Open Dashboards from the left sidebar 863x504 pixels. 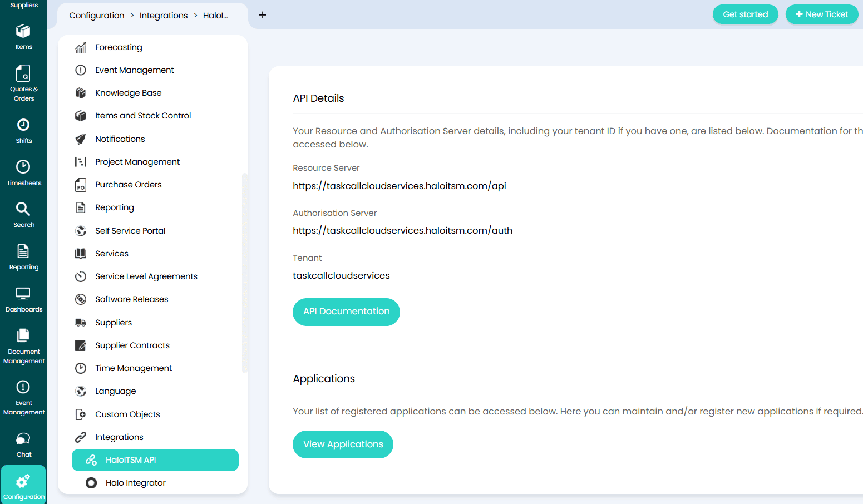click(23, 299)
